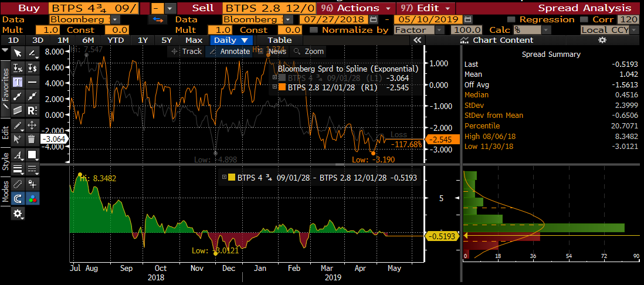Screen dimensions: 644x285
Task: Open the pencil edit tool
Action: point(18,125)
